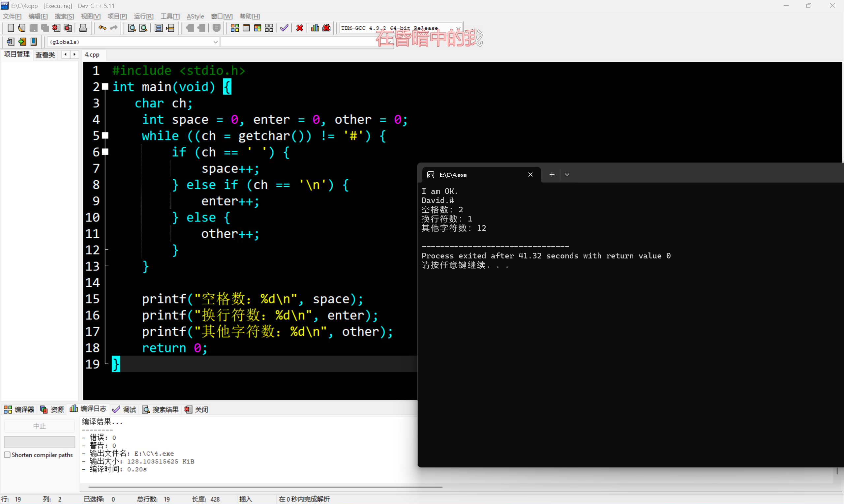This screenshot has width=844, height=504.
Task: Click the Find magnifier toolbar icon
Action: (x=132, y=28)
